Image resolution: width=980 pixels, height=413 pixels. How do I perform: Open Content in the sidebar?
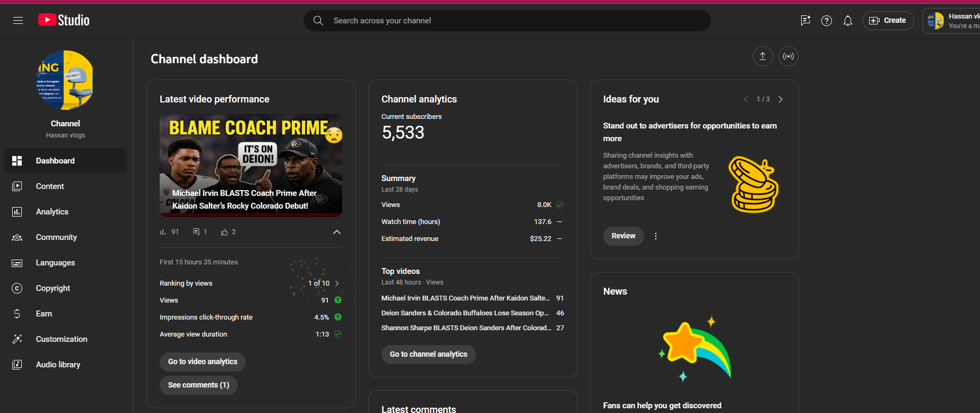65,186
